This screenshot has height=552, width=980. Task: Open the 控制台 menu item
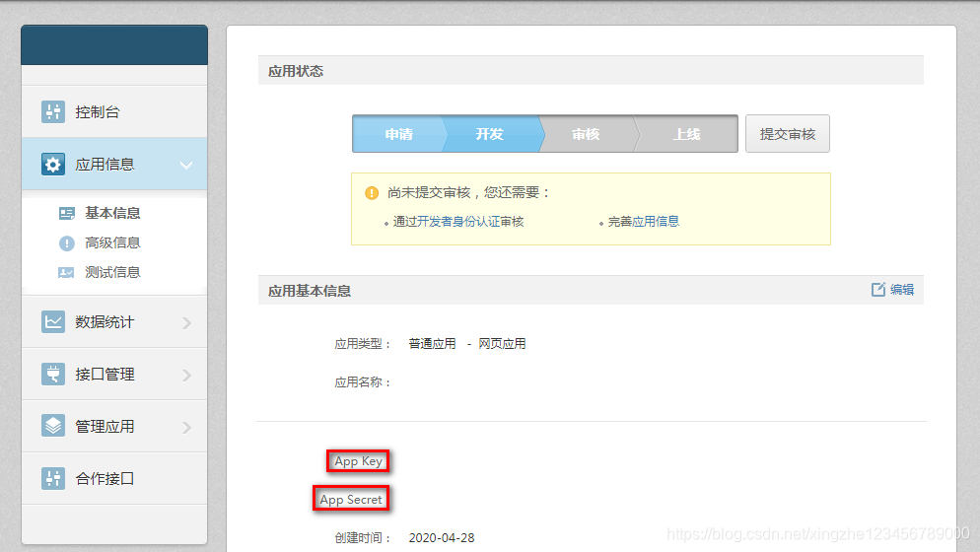point(114,112)
